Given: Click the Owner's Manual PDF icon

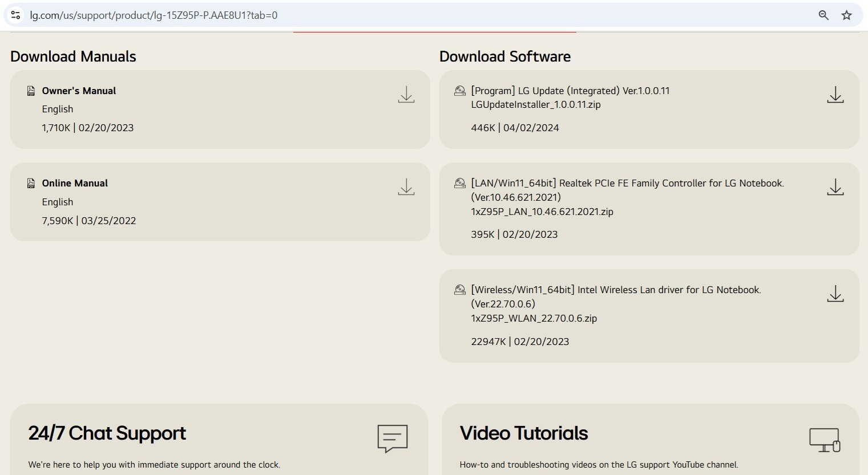Looking at the screenshot, I should (x=31, y=91).
